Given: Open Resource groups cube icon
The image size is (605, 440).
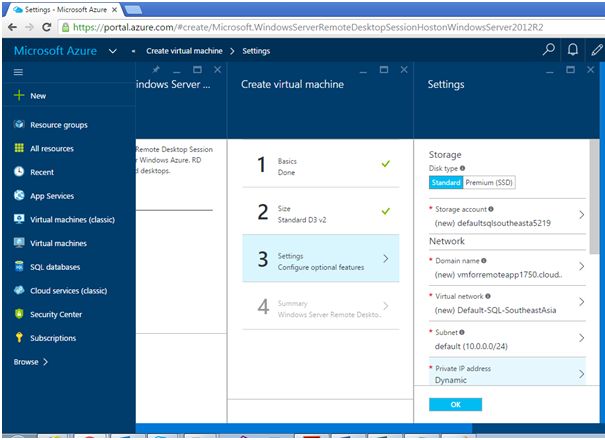Looking at the screenshot, I should tap(19, 124).
